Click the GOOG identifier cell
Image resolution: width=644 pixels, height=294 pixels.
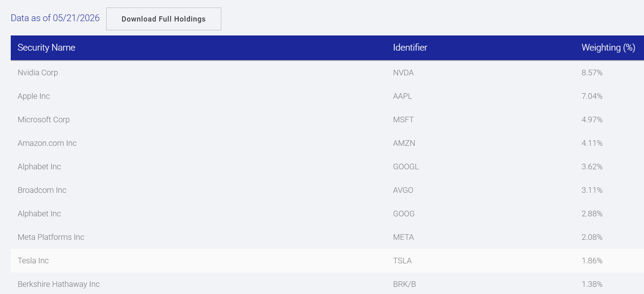pyautogui.click(x=404, y=214)
